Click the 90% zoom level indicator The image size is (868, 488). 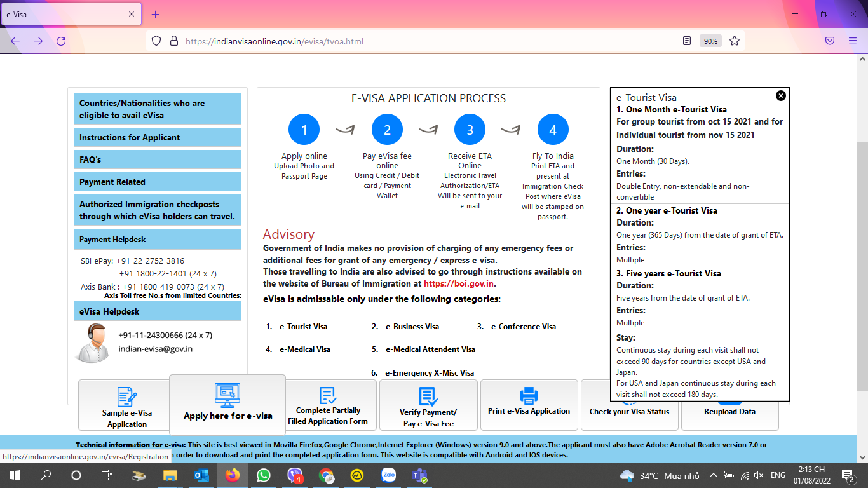coord(710,41)
